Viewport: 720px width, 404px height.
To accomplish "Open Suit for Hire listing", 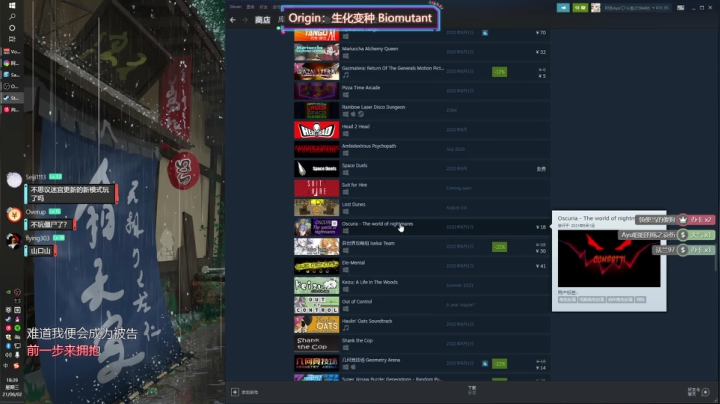I will click(x=422, y=188).
